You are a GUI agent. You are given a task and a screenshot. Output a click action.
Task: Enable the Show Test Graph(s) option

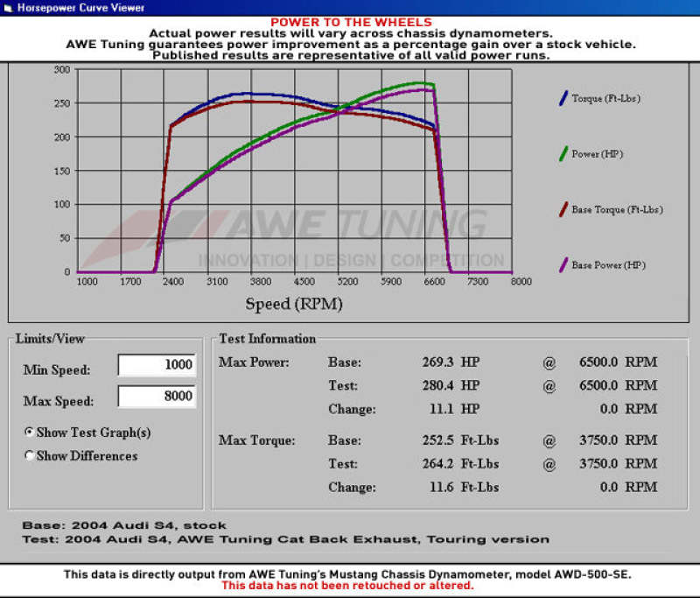[x=29, y=433]
